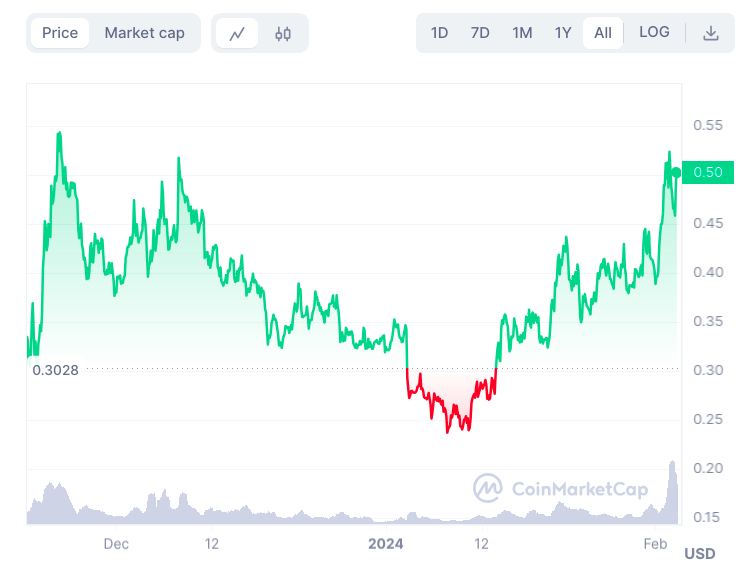Click the USD currency label

pyautogui.click(x=699, y=553)
